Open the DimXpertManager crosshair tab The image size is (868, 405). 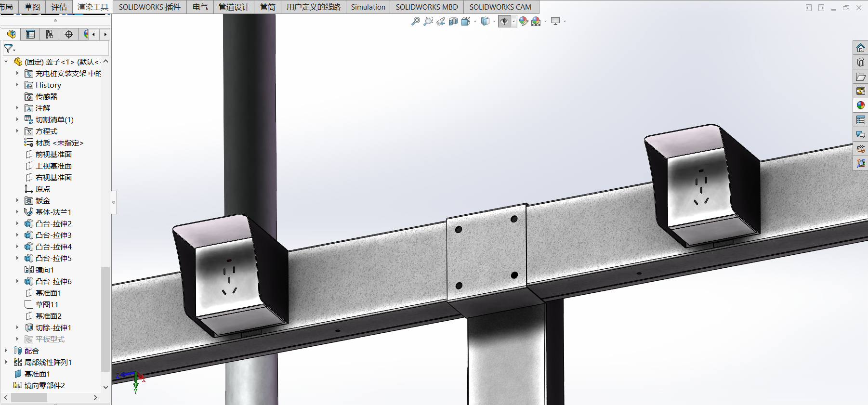click(69, 34)
